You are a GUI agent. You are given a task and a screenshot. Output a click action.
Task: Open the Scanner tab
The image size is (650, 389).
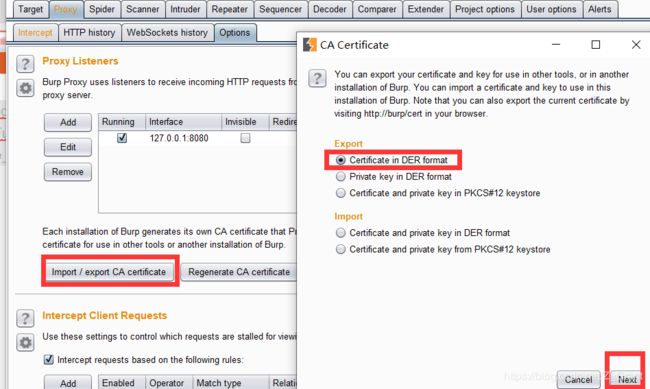tap(143, 9)
